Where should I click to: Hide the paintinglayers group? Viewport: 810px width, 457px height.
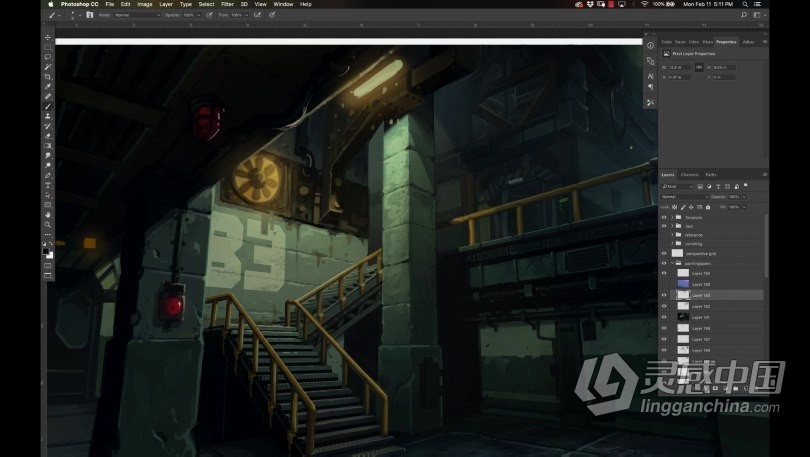tap(664, 263)
